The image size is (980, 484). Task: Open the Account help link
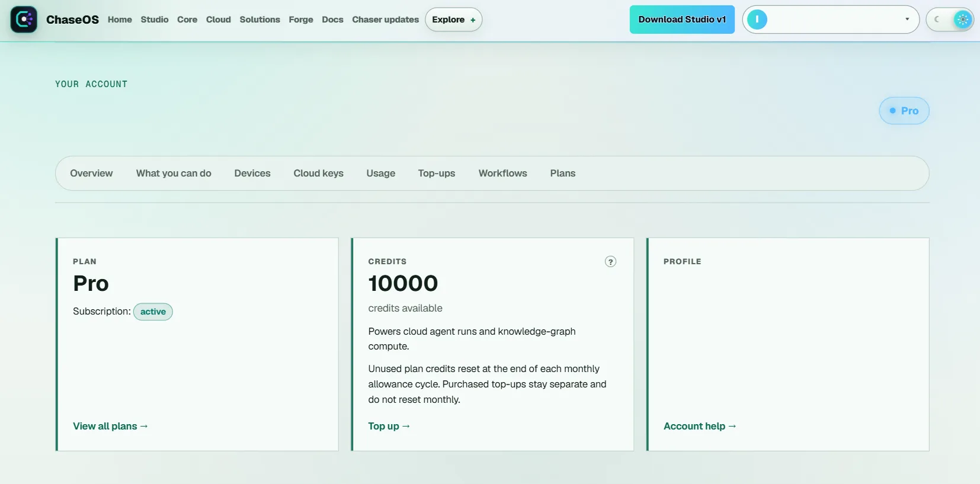pyautogui.click(x=700, y=427)
